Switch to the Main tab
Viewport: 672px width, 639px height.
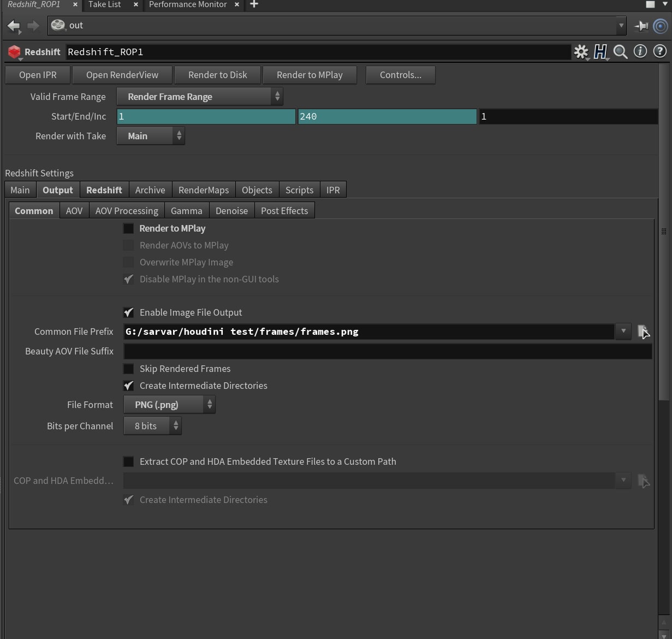(20, 190)
